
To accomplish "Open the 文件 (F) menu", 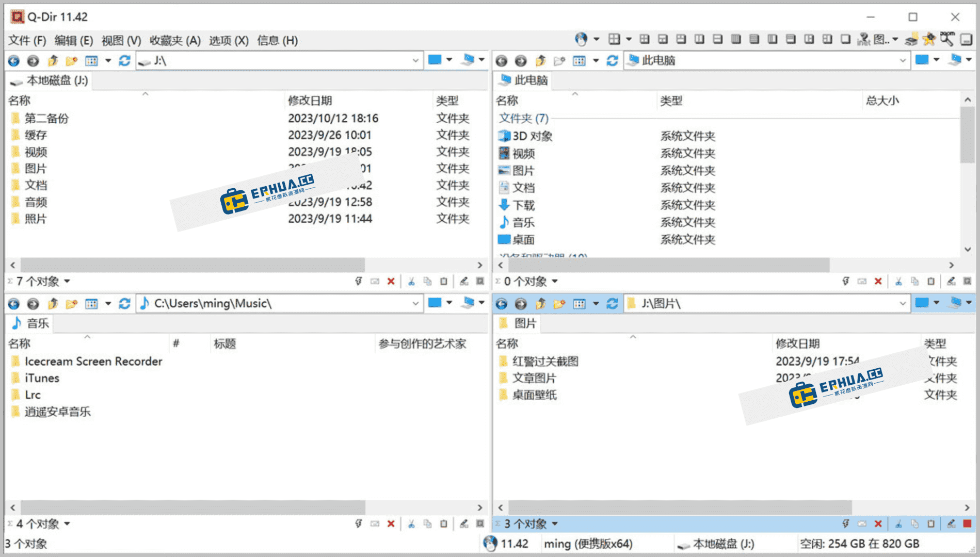I will point(27,40).
